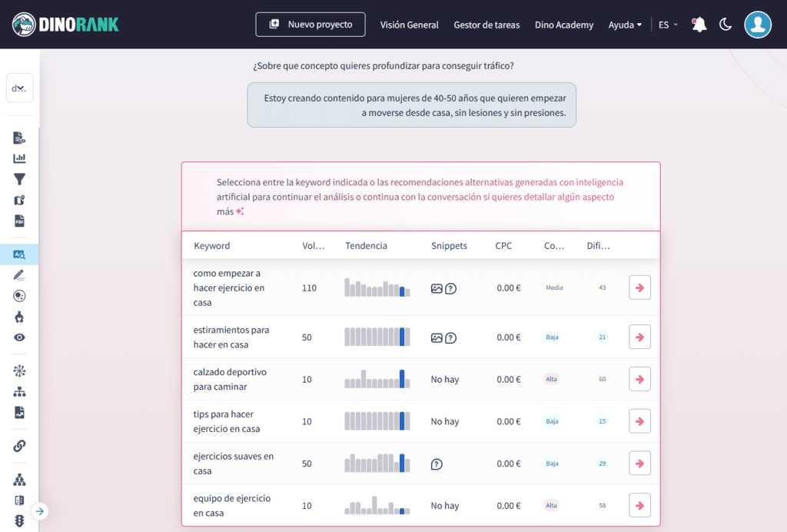Screen dimensions: 787x532
Task: Expand the left sidebar with the arrow
Action: click(39, 510)
